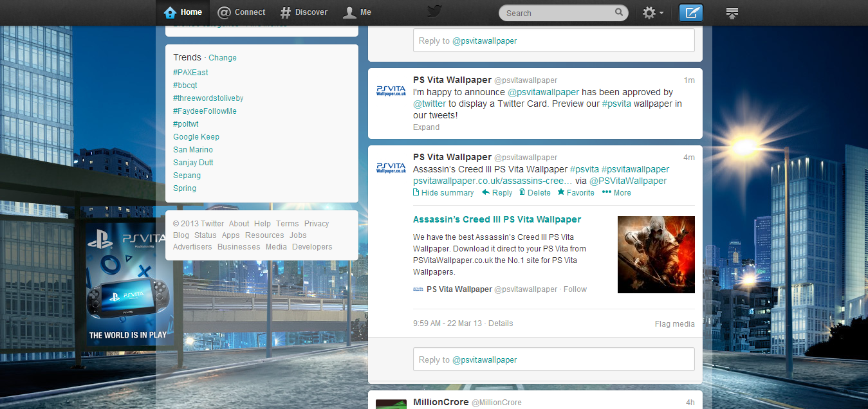
Task: Open the Assassin's Creed III card title
Action: pos(497,219)
